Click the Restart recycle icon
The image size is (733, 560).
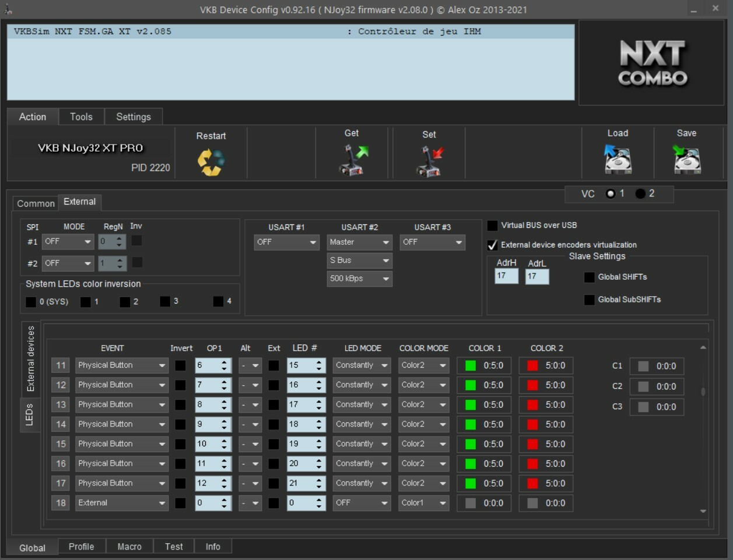coord(211,162)
